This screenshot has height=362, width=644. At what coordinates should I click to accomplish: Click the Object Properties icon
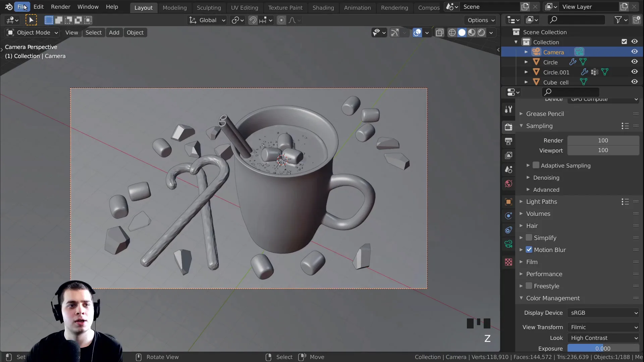[x=508, y=201]
